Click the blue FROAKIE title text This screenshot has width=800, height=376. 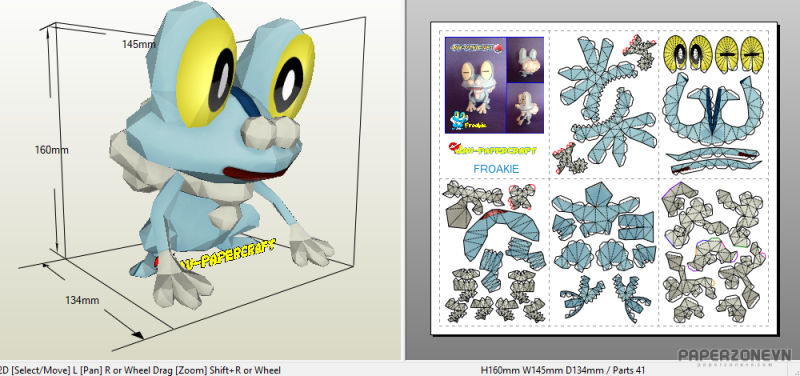(x=496, y=169)
